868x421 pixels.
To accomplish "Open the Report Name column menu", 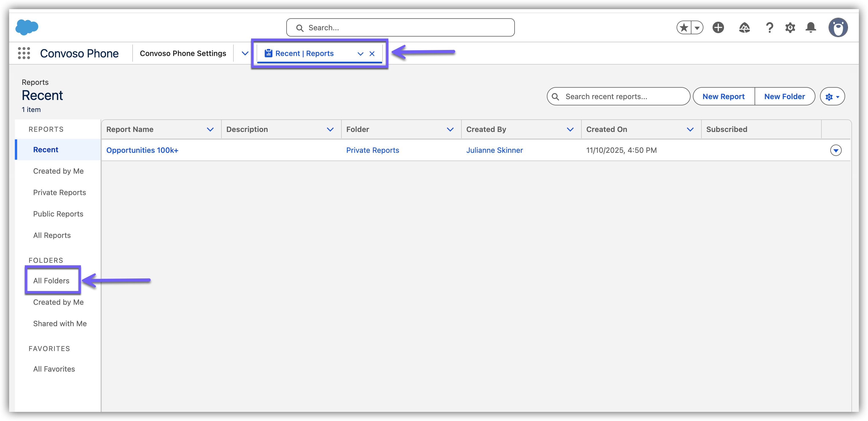I will coord(210,129).
